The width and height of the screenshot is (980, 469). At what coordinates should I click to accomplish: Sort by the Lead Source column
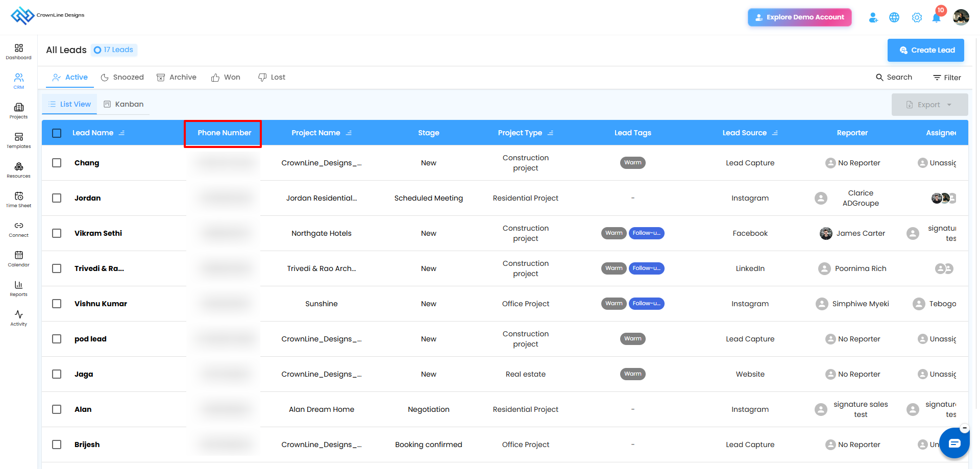(775, 133)
